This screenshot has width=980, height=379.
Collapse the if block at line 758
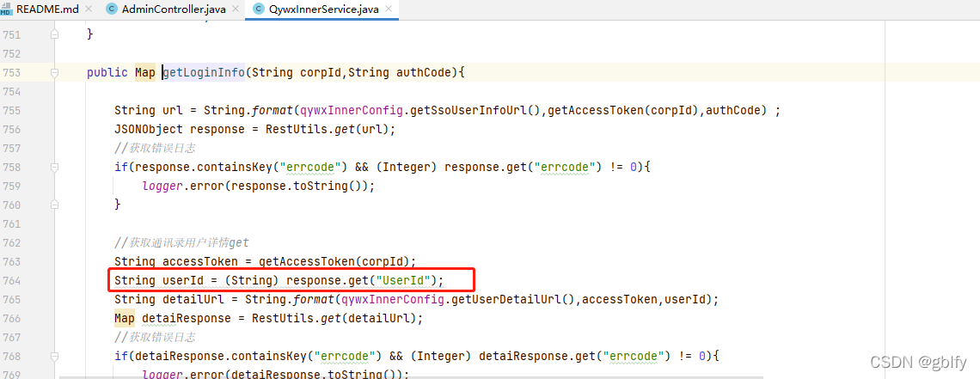pyautogui.click(x=54, y=168)
